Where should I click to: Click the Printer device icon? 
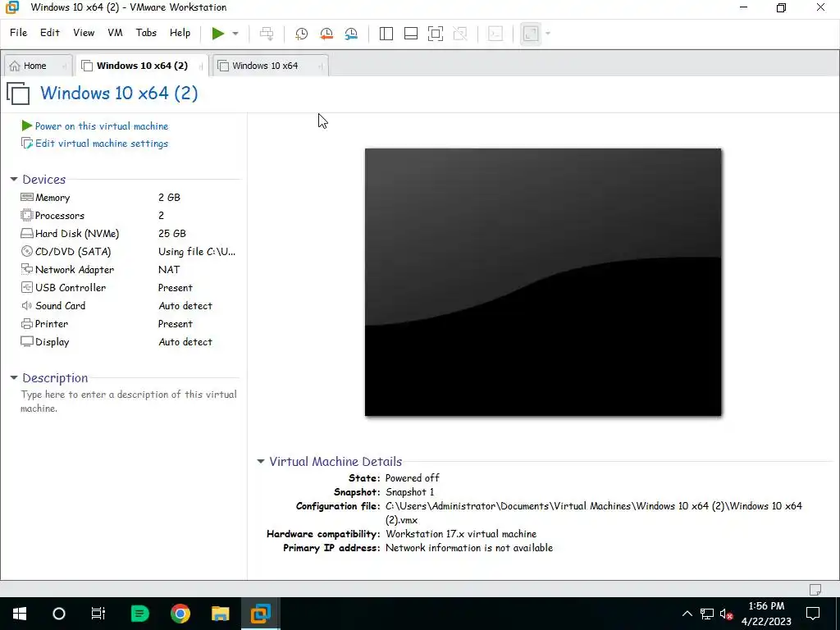tap(27, 323)
